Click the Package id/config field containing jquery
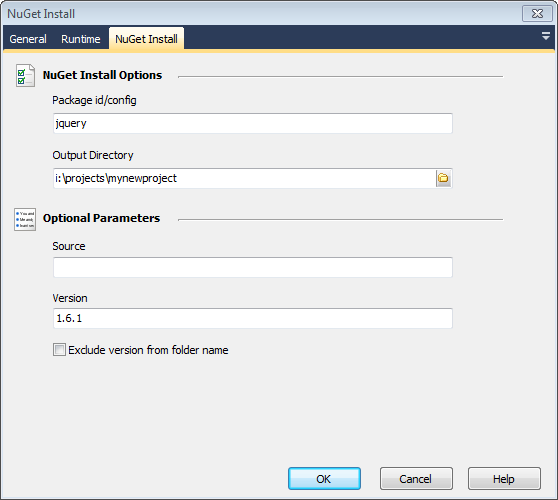558x500 pixels. (253, 123)
